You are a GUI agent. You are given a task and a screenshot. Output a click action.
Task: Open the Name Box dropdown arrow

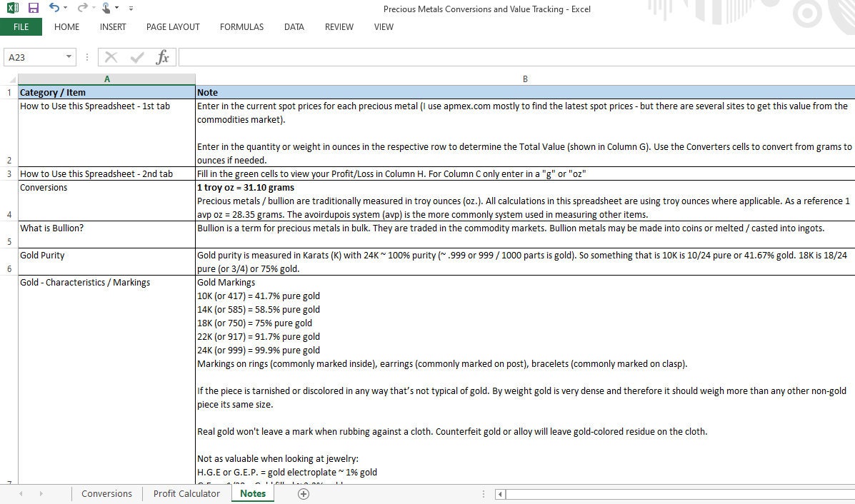coord(69,56)
